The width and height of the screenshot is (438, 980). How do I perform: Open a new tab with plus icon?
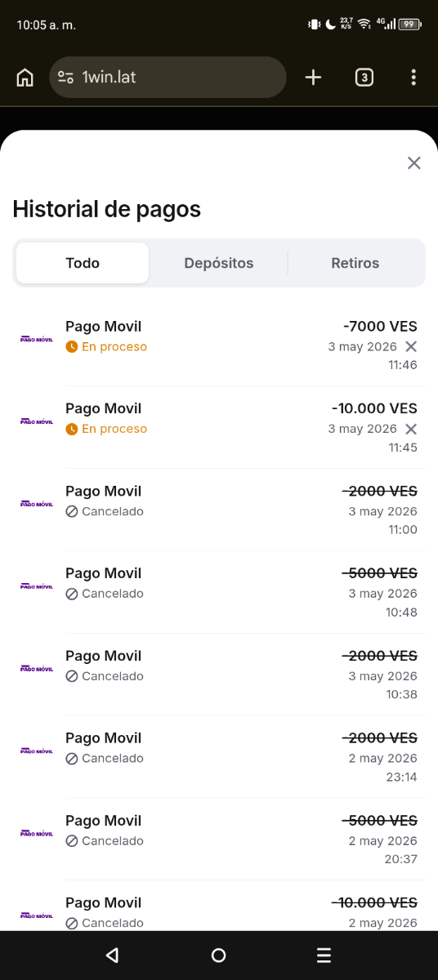point(313,78)
